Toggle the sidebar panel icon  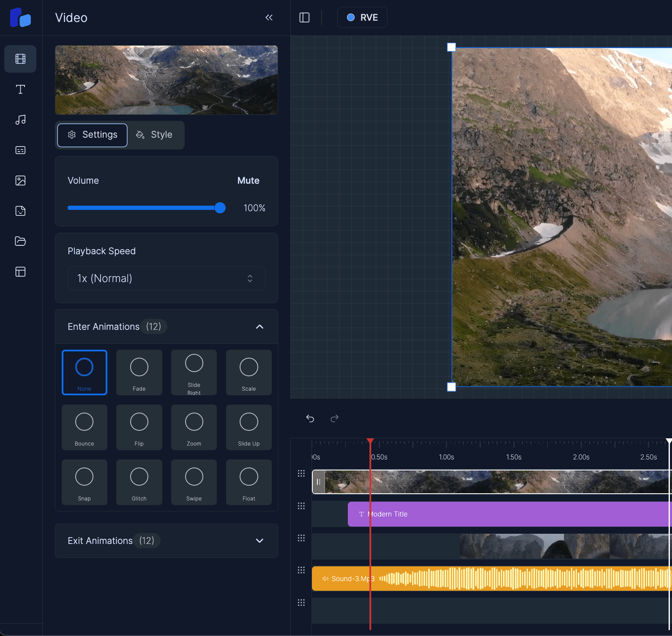tap(304, 17)
